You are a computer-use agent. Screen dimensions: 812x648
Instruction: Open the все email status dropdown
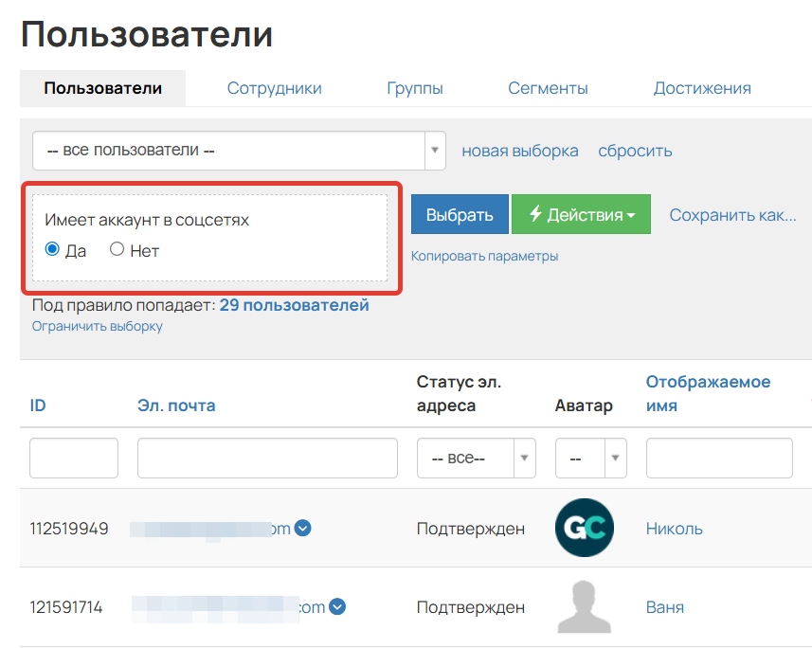point(474,458)
